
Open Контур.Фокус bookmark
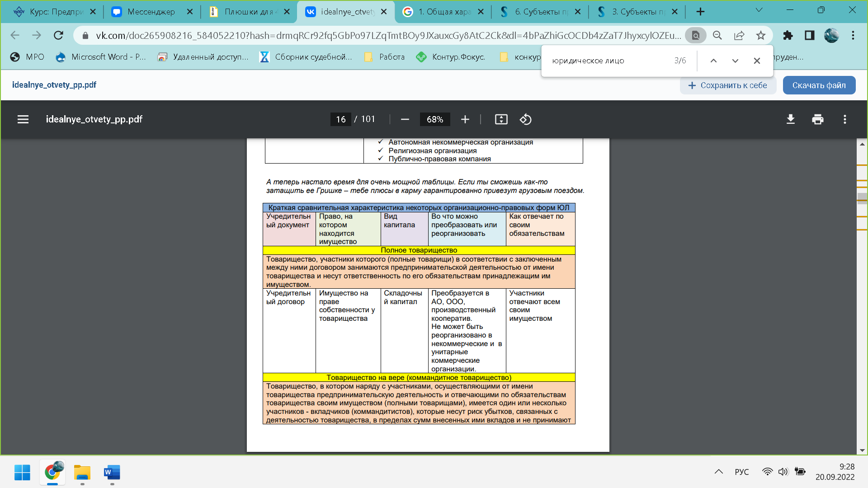click(x=451, y=57)
